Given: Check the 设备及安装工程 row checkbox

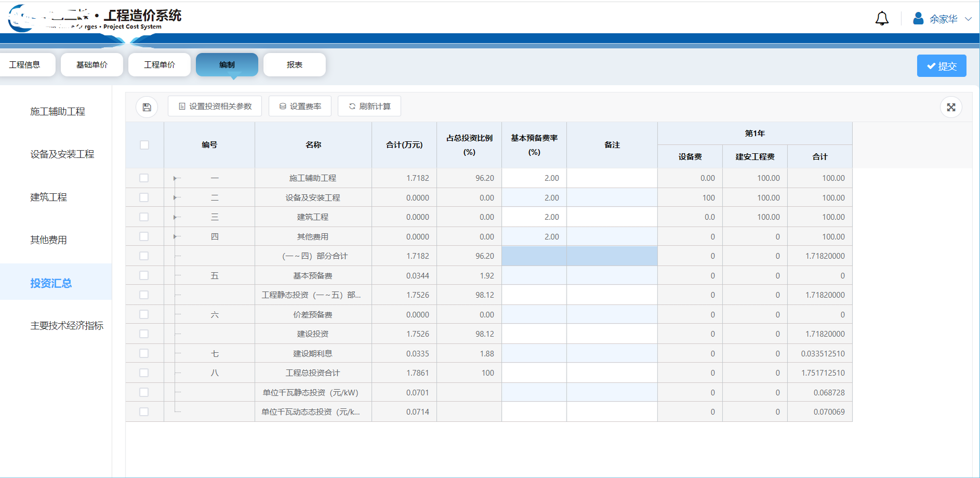Looking at the screenshot, I should click(x=144, y=197).
